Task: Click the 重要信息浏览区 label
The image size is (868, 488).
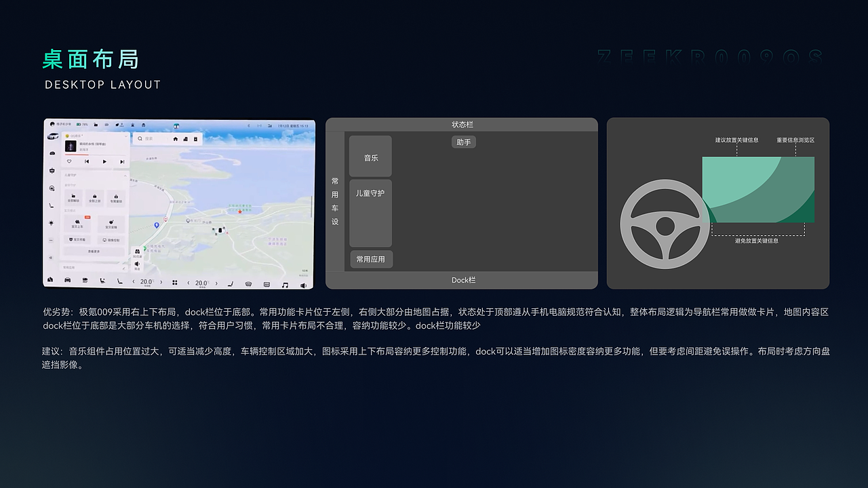Action: click(795, 140)
